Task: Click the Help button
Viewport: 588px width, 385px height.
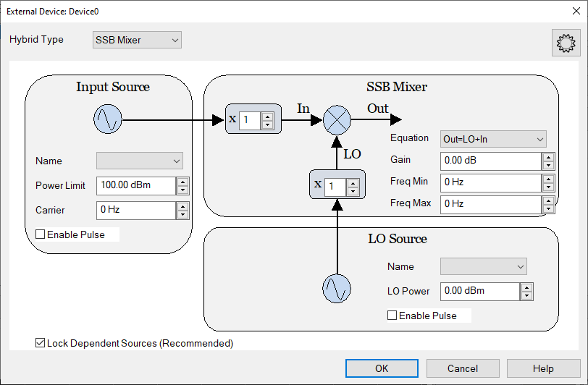Action: (543, 368)
